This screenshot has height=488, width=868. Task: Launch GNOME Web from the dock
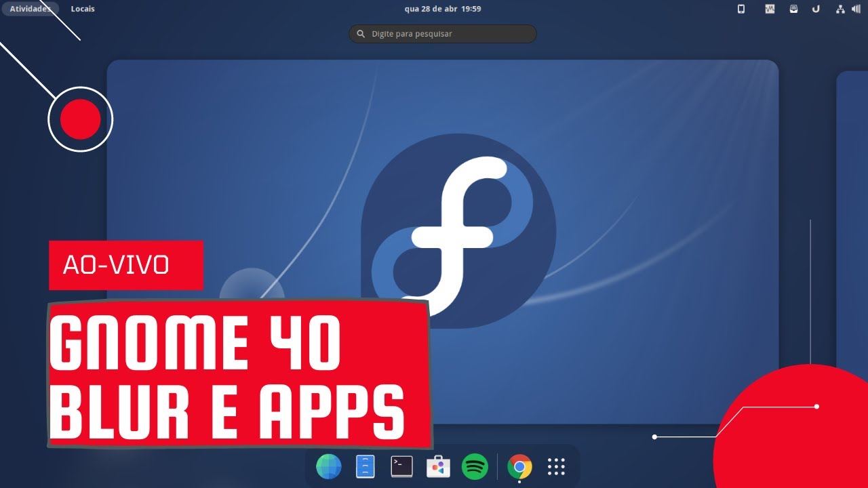click(x=329, y=466)
